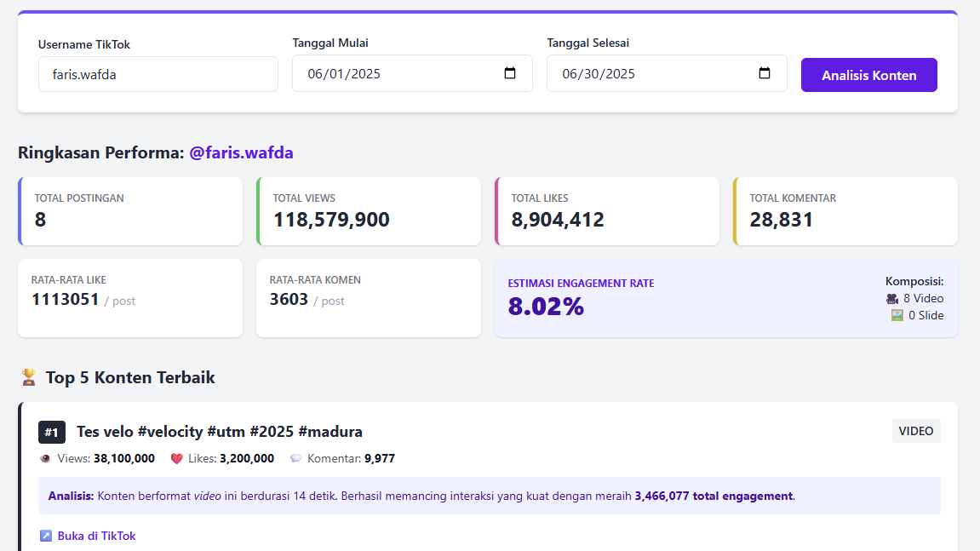The height and width of the screenshot is (551, 980).
Task: Click the Estimasi Engagement Rate 8.02% value
Action: (x=546, y=307)
